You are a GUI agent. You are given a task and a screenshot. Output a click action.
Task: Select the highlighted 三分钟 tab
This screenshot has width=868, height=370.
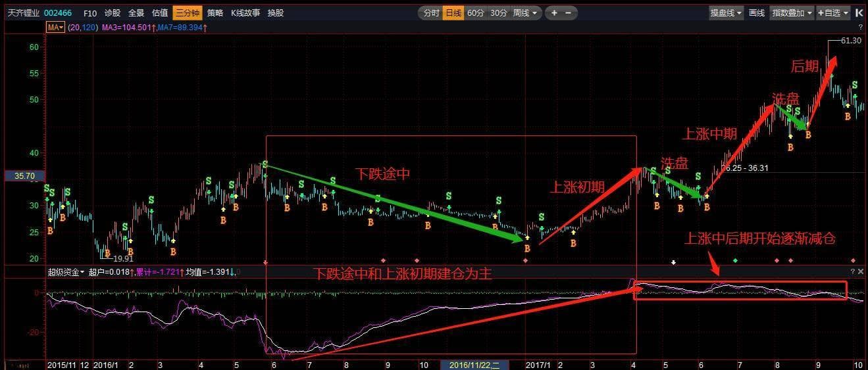click(x=187, y=12)
